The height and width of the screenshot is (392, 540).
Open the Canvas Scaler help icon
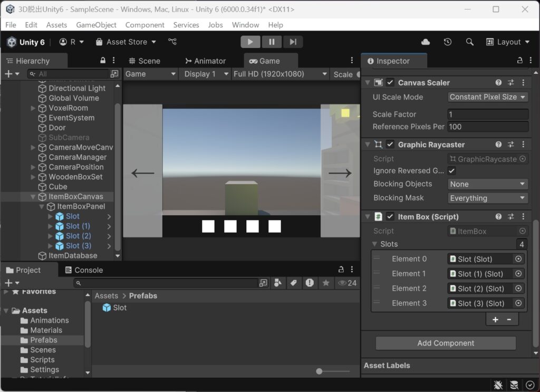498,83
